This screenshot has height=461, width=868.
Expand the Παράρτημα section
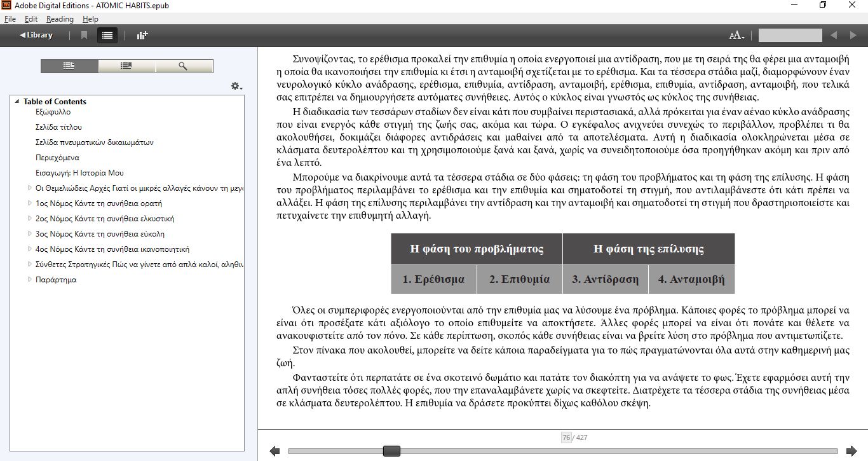click(30, 280)
